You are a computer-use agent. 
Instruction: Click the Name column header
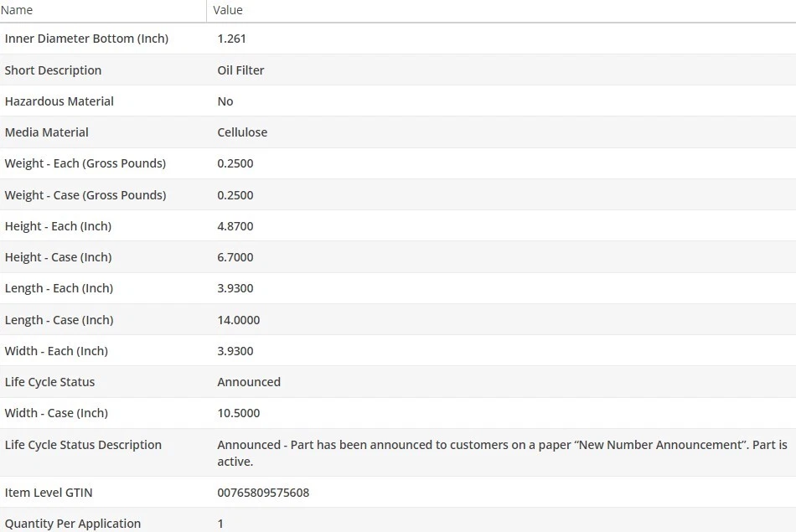pyautogui.click(x=17, y=10)
